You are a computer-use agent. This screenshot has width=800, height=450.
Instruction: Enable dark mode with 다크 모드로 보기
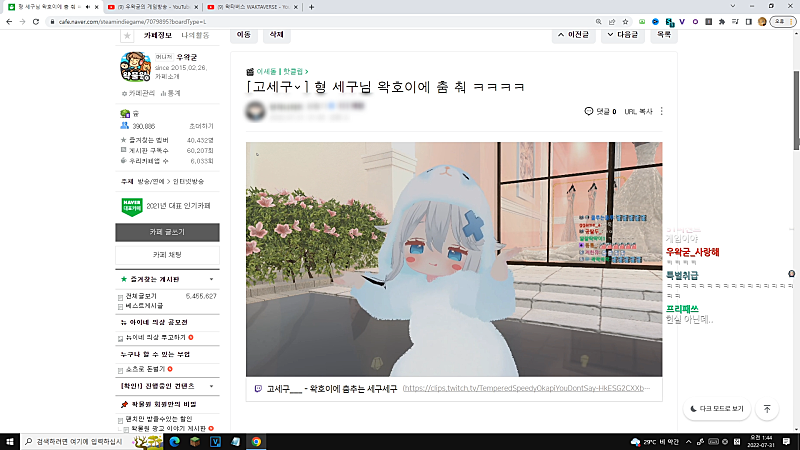pyautogui.click(x=717, y=409)
